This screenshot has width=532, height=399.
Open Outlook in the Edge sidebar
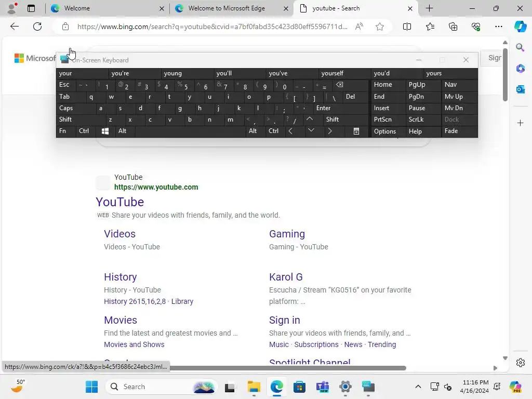tap(520, 89)
